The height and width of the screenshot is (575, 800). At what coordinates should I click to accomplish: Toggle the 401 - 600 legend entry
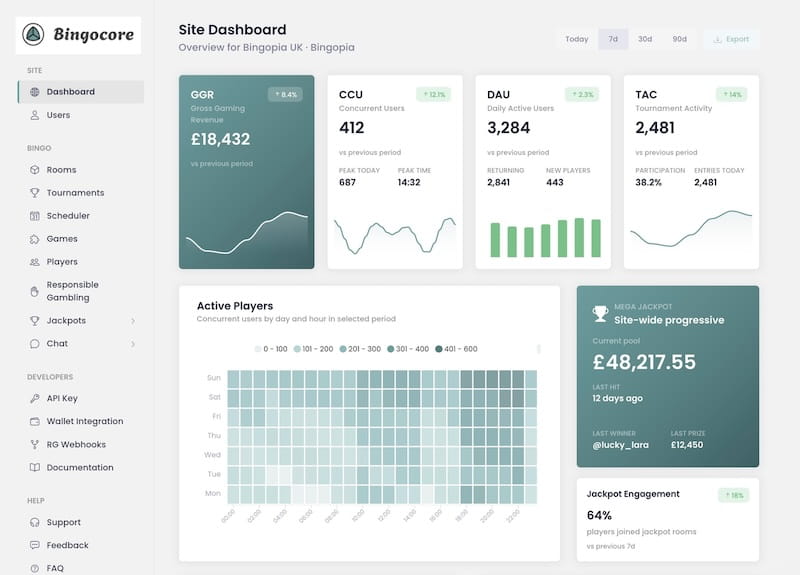click(456, 349)
